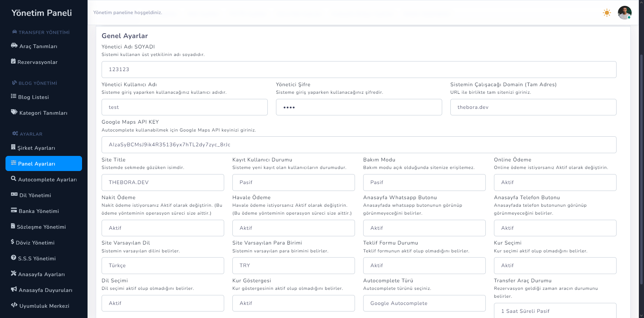The width and height of the screenshot is (644, 318).
Task: Open the Dil Seçimi dropdown
Action: coord(163,303)
